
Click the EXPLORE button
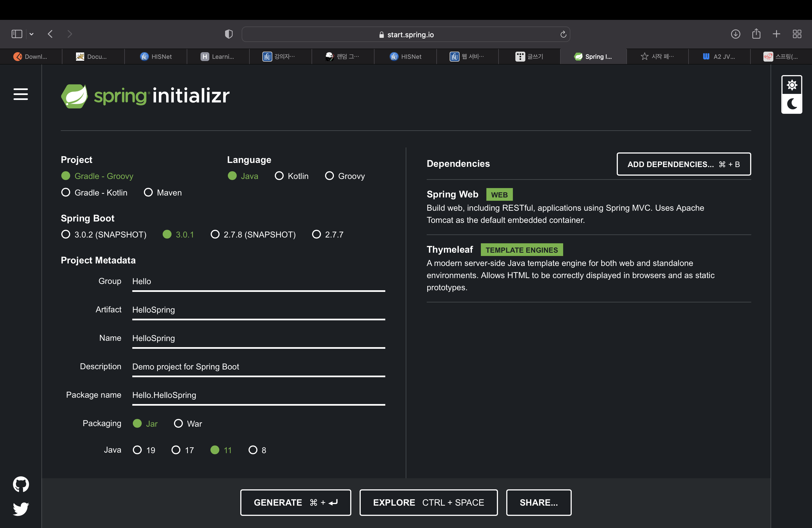click(428, 502)
